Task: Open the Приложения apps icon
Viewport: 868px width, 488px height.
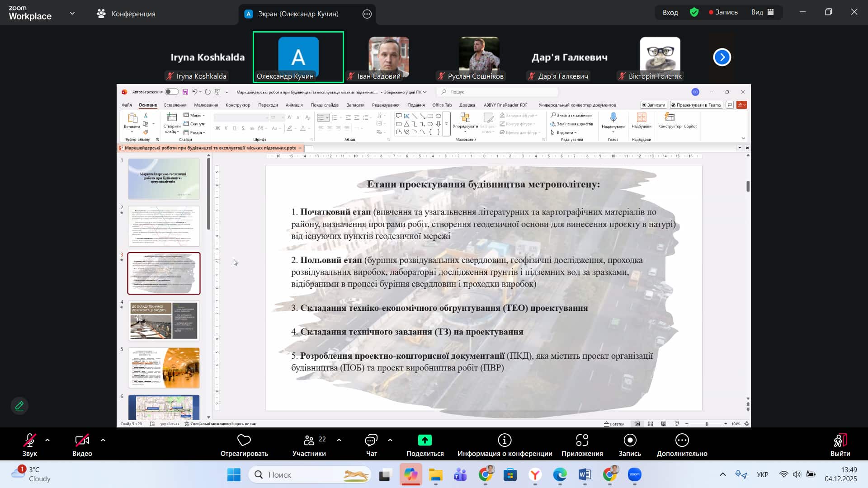Action: (x=582, y=441)
